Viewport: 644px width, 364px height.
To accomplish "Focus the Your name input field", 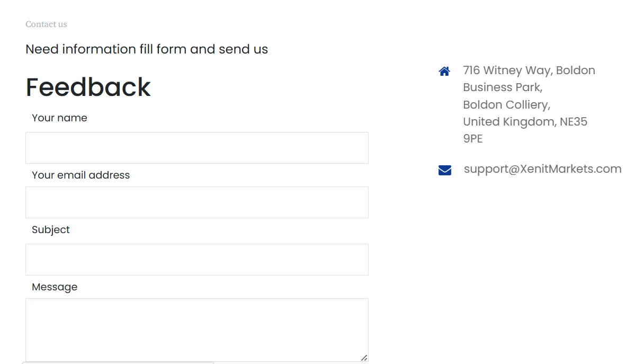I will pyautogui.click(x=196, y=148).
